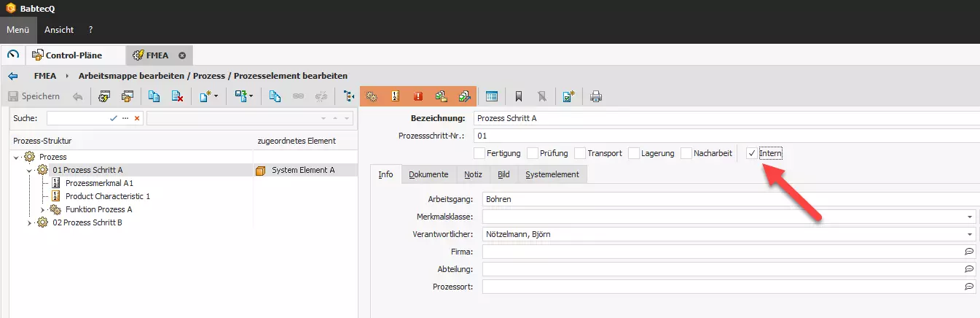
Task: Click the comment icon in the Prozessort field
Action: coord(969,287)
